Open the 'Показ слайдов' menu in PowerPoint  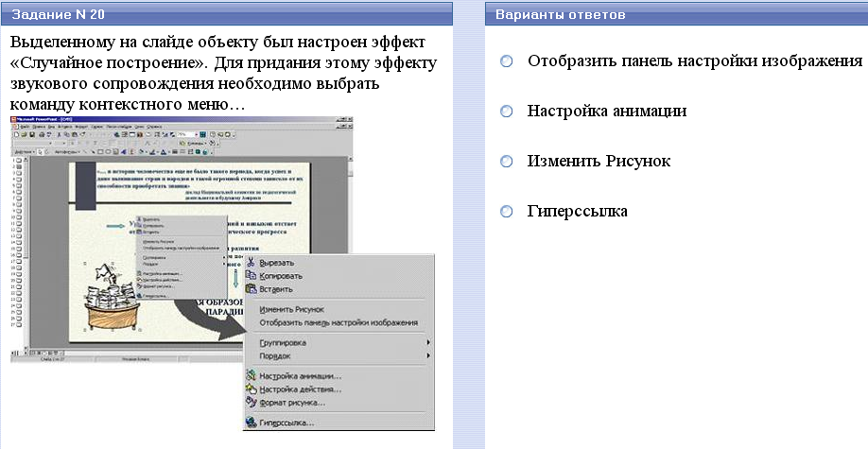[119, 127]
